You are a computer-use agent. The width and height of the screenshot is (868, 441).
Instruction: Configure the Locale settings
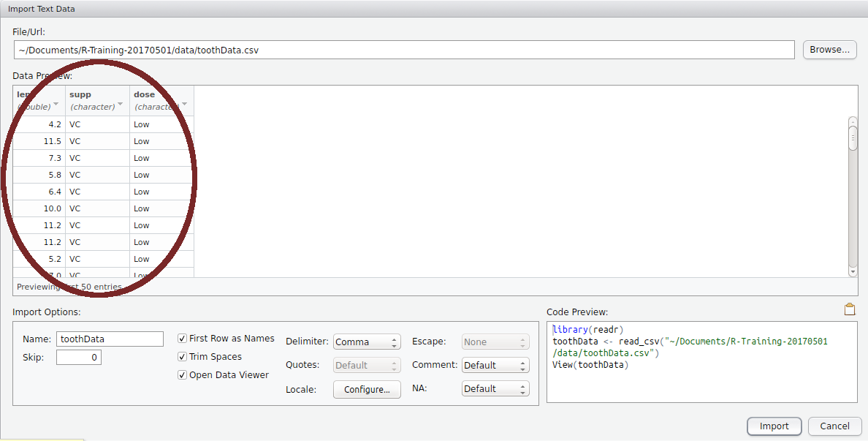(367, 390)
